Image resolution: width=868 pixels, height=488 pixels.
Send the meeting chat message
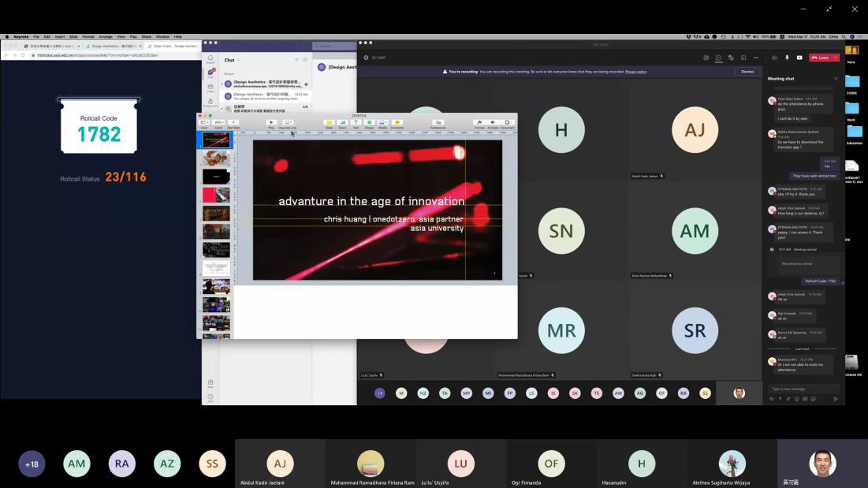tap(836, 399)
